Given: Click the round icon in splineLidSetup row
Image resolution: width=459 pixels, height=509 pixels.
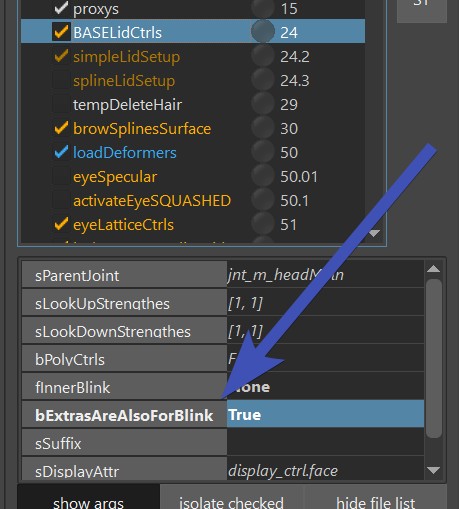Looking at the screenshot, I should [x=263, y=80].
